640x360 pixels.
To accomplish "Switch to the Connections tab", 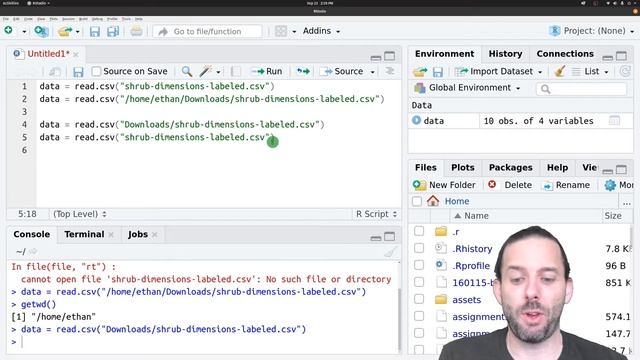I will pyautogui.click(x=565, y=54).
